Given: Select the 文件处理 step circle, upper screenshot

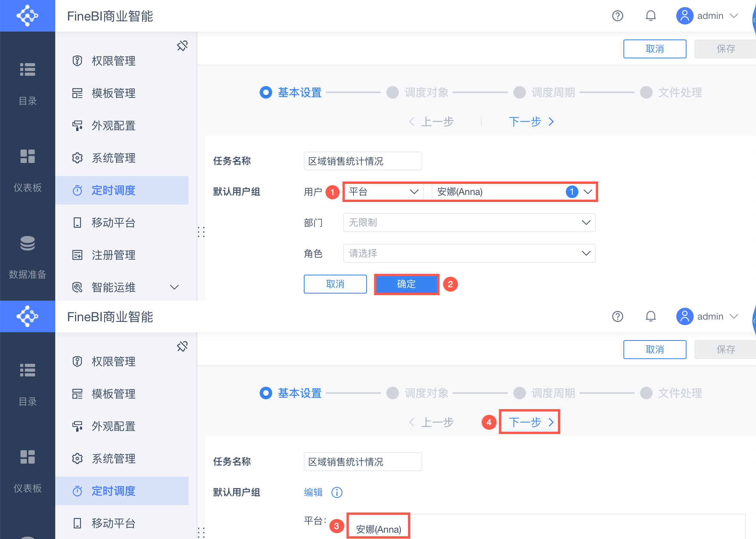Looking at the screenshot, I should pyautogui.click(x=646, y=92).
